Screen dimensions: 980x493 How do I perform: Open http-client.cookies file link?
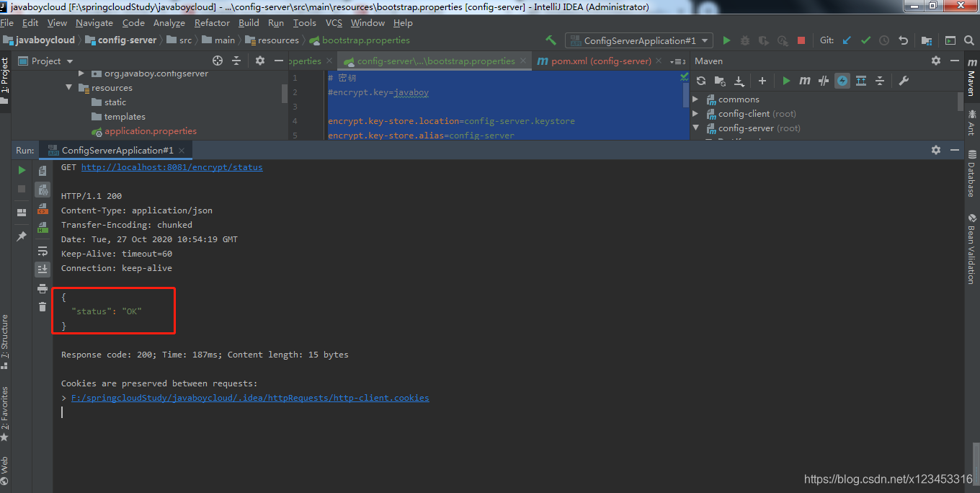(x=250, y=398)
